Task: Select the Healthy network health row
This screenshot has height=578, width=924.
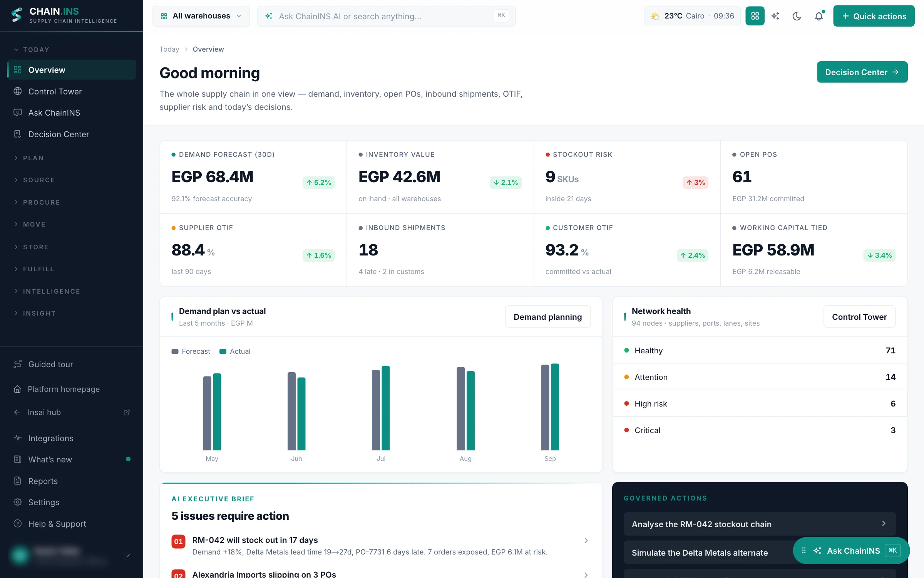Action: click(760, 350)
